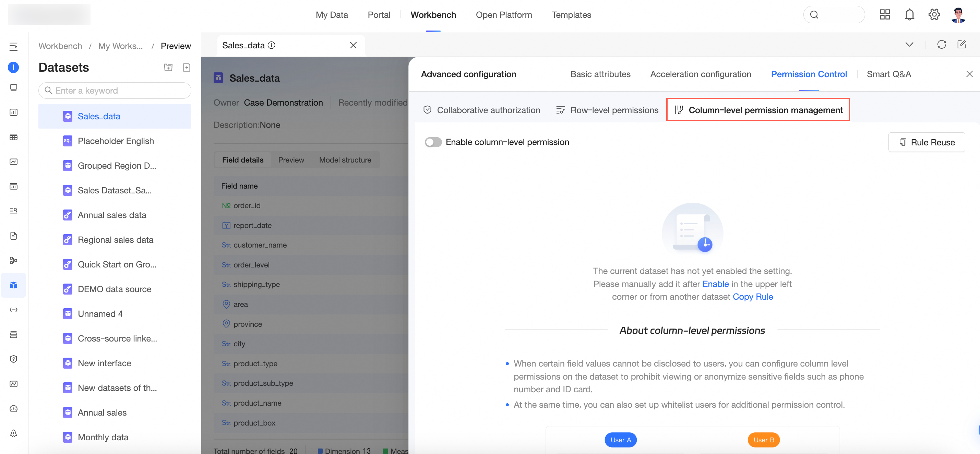The image size is (980, 454).
Task: Click the Enable link in message
Action: pyautogui.click(x=715, y=284)
